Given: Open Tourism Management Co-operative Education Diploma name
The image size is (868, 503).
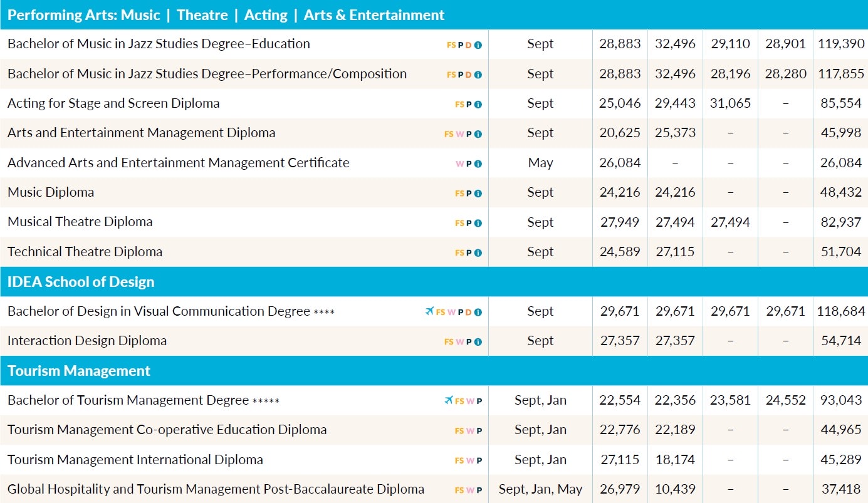Looking at the screenshot, I should coord(167,430).
